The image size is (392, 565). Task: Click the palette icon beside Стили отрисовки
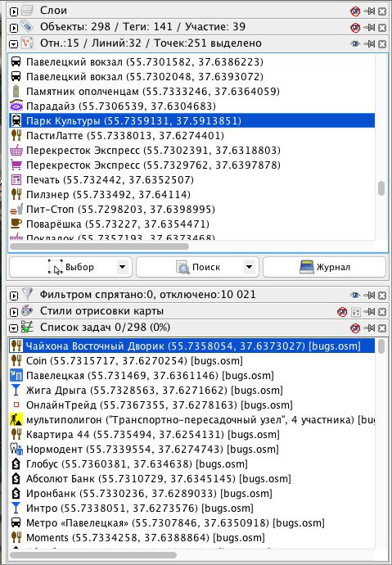point(27,310)
